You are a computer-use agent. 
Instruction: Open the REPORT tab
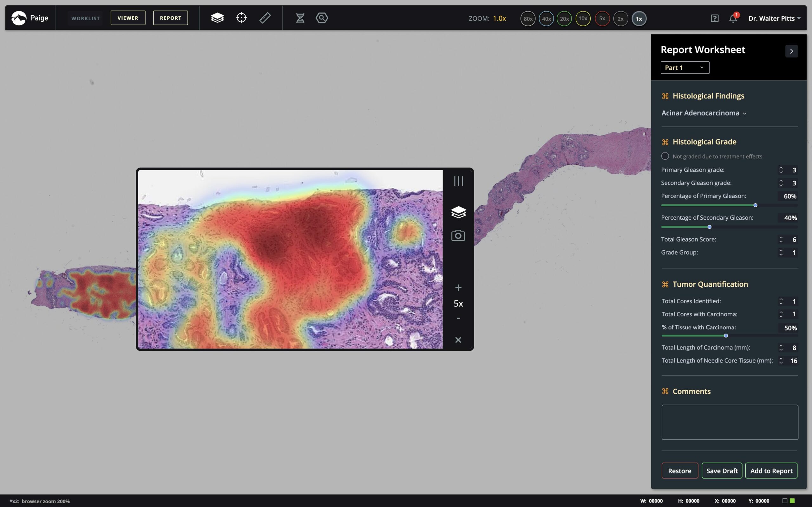[170, 18]
